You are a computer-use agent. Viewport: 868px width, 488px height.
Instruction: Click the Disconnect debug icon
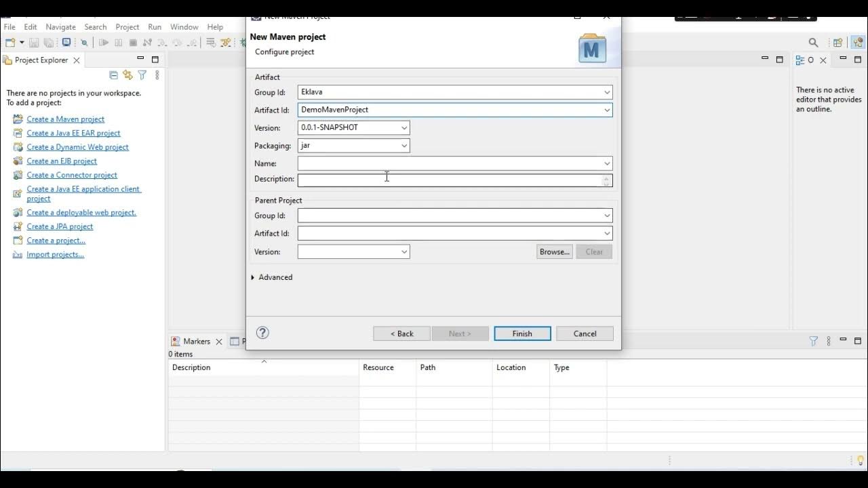click(x=147, y=43)
